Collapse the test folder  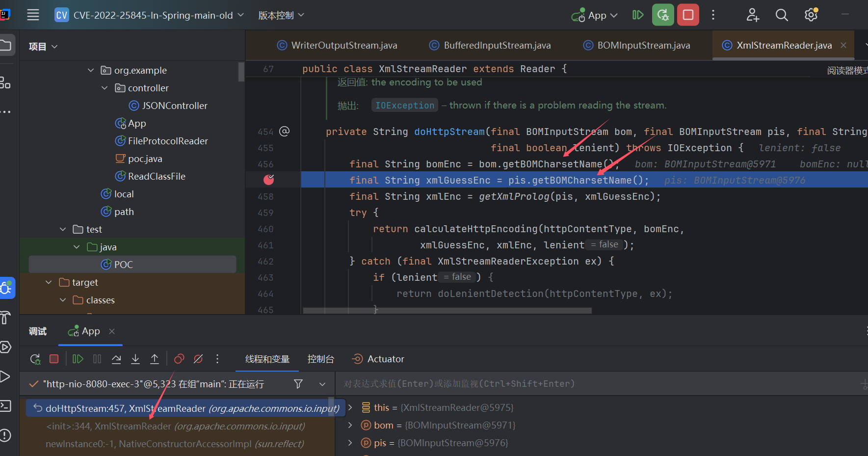click(x=63, y=229)
